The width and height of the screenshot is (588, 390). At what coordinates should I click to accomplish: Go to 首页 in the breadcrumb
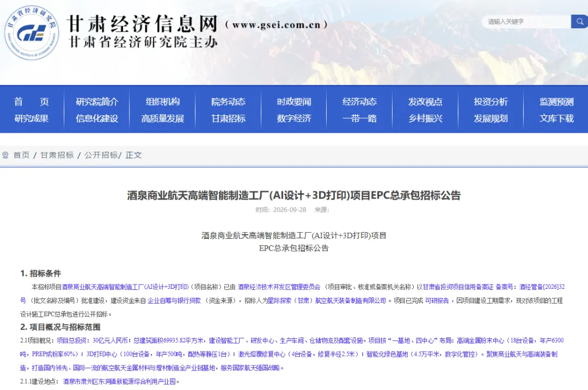21,155
